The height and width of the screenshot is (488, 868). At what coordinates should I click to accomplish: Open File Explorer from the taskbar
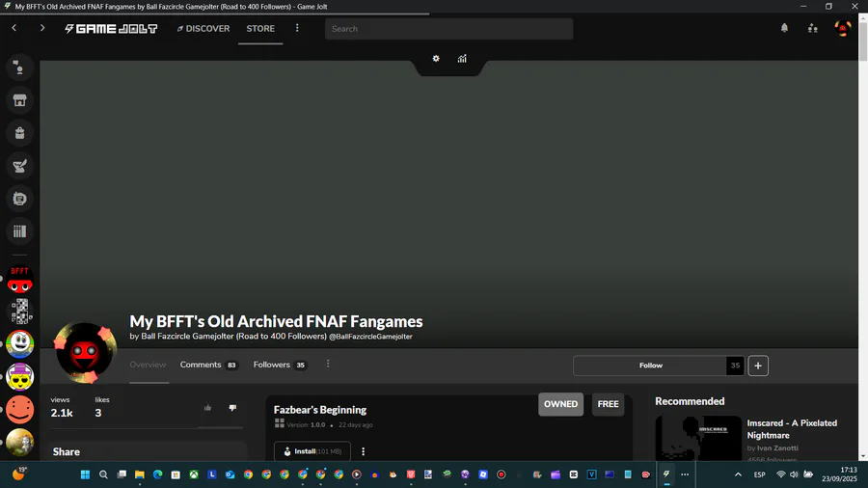click(140, 474)
